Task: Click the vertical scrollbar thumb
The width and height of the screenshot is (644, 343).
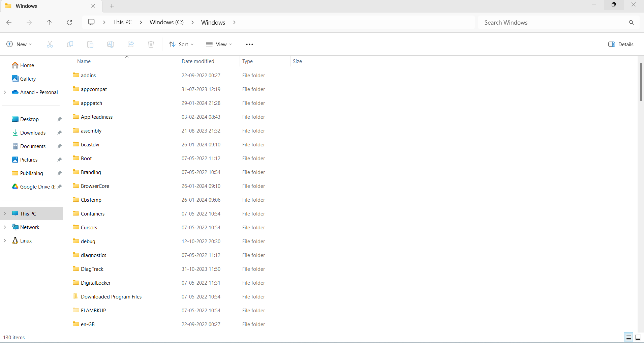Action: 641,82
